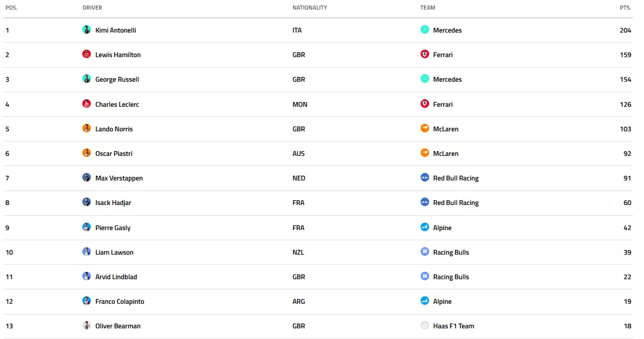Click the Haas F1 Team logo

[425, 326]
